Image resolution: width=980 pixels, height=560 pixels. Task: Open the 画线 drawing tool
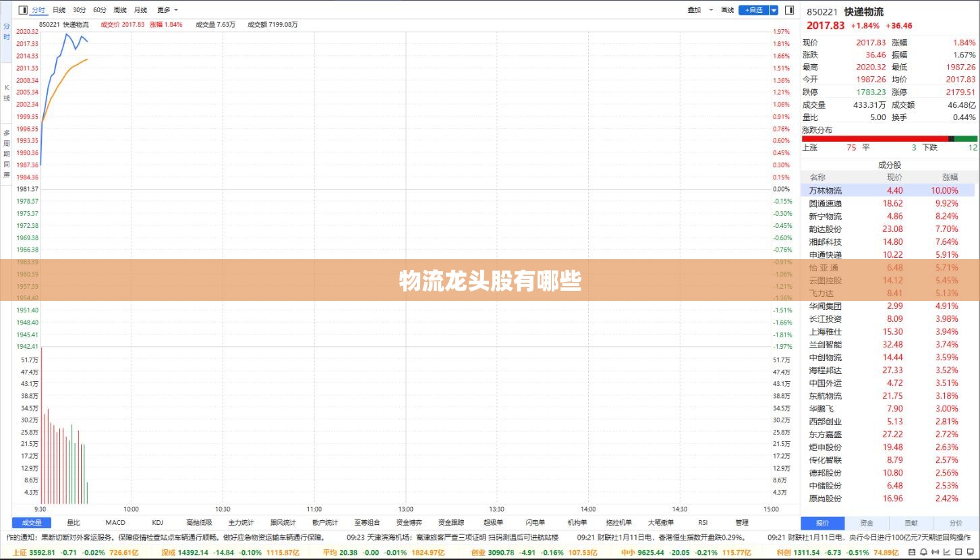click(727, 10)
